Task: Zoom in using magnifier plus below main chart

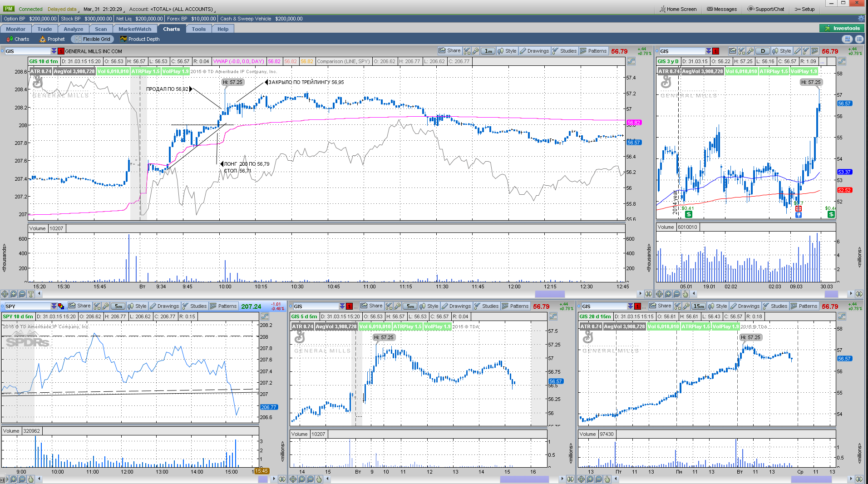Action: pyautogui.click(x=14, y=294)
